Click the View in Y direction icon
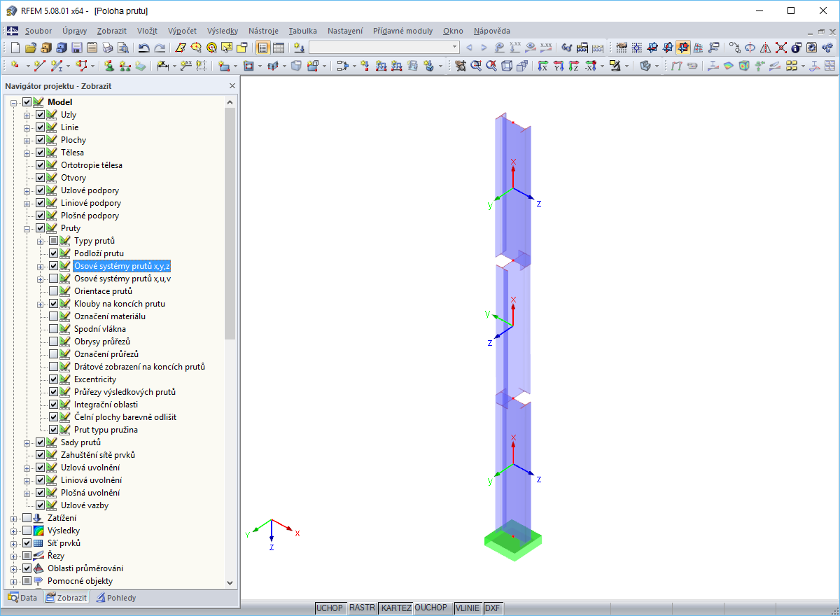The width and height of the screenshot is (840, 616). click(x=559, y=66)
